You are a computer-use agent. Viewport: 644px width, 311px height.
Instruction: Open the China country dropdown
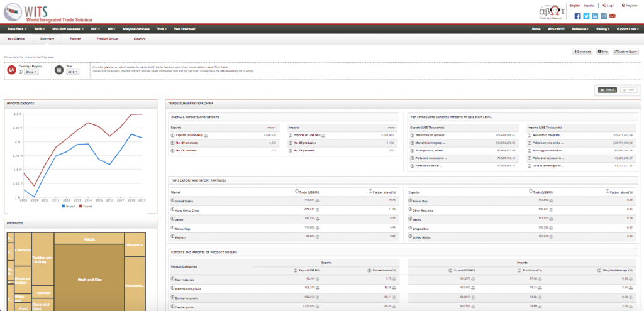(31, 72)
